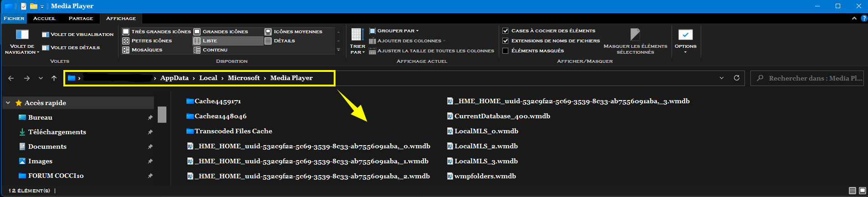Select LocalMLS_2.wmdb file

pos(482,146)
